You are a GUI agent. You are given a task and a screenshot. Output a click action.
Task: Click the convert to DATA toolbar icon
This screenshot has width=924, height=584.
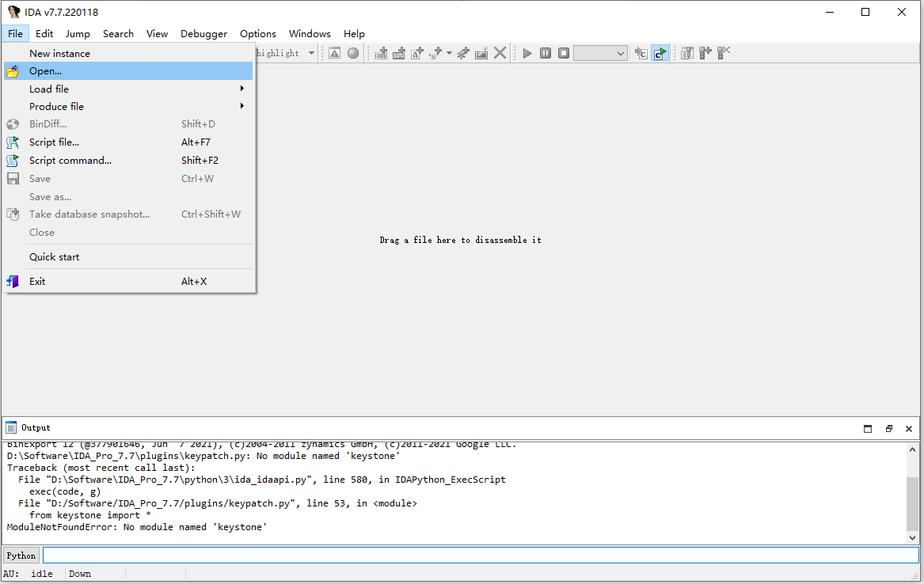[x=399, y=54]
